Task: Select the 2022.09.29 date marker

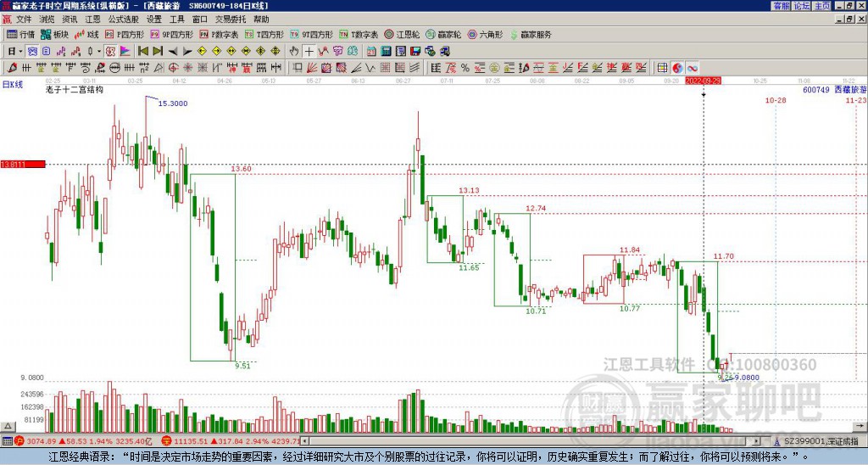Action: pos(703,81)
